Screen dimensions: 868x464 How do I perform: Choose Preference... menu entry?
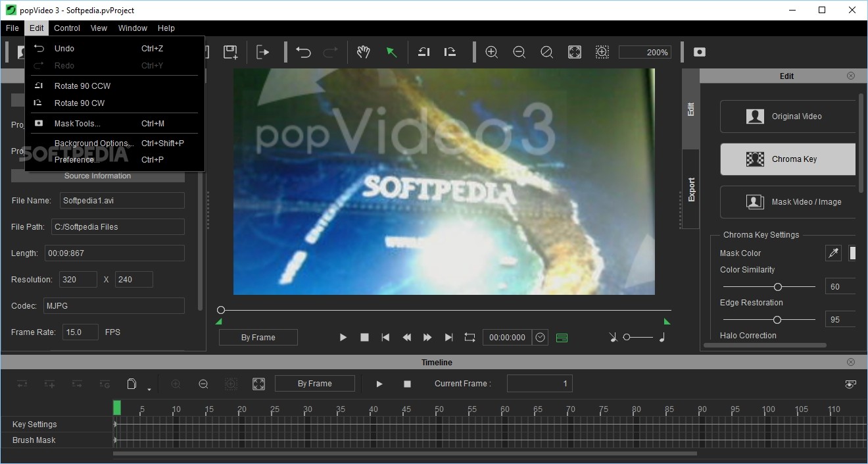click(x=115, y=160)
